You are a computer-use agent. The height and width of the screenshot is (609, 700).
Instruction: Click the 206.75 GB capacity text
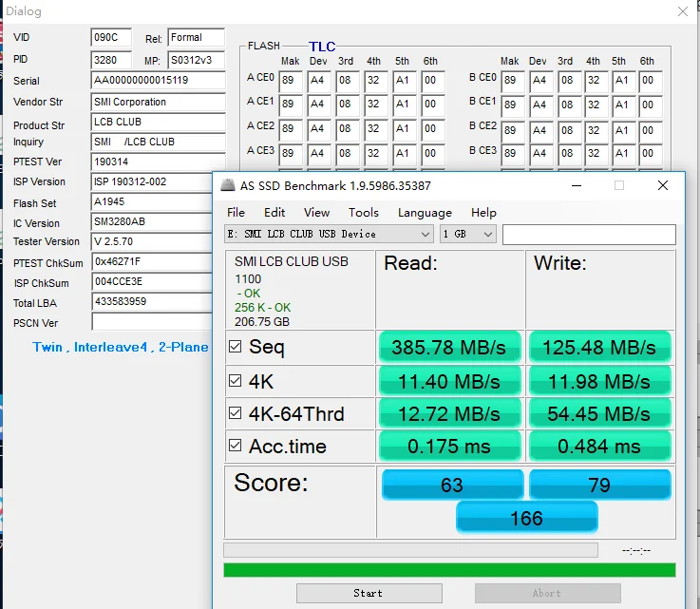coord(261,322)
